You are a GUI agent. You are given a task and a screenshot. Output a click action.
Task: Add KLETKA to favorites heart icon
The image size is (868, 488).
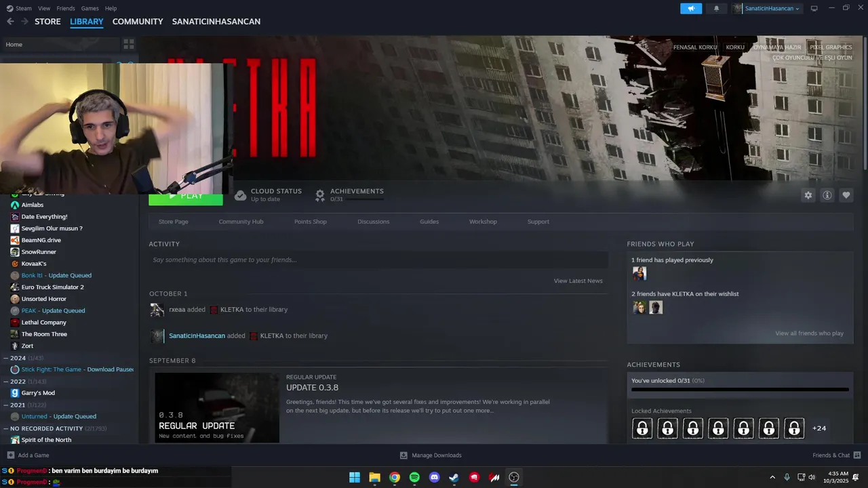tap(846, 195)
